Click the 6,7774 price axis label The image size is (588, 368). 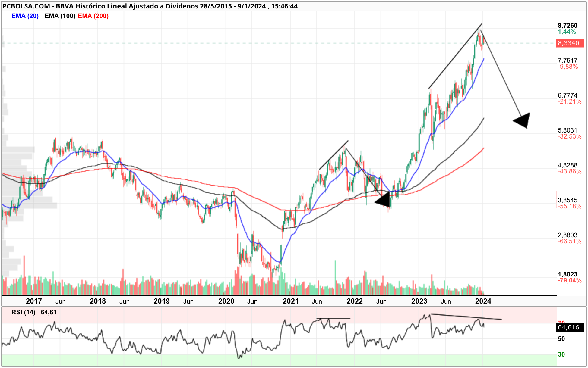(x=567, y=95)
